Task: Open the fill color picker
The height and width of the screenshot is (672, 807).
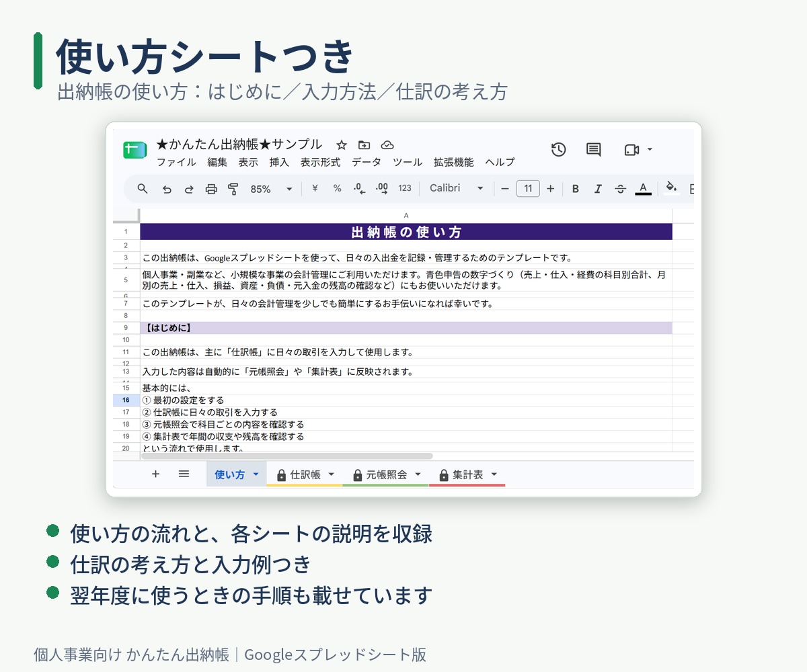Action: click(x=670, y=189)
